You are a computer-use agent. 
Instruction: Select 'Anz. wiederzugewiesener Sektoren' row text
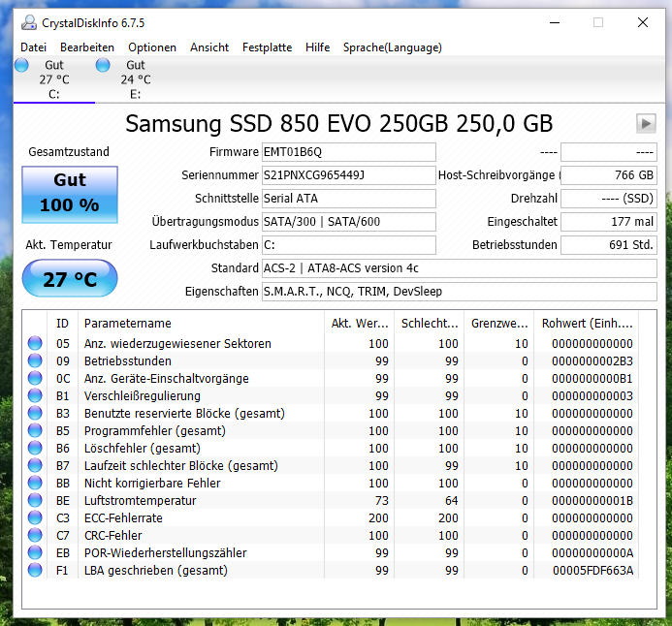177,343
